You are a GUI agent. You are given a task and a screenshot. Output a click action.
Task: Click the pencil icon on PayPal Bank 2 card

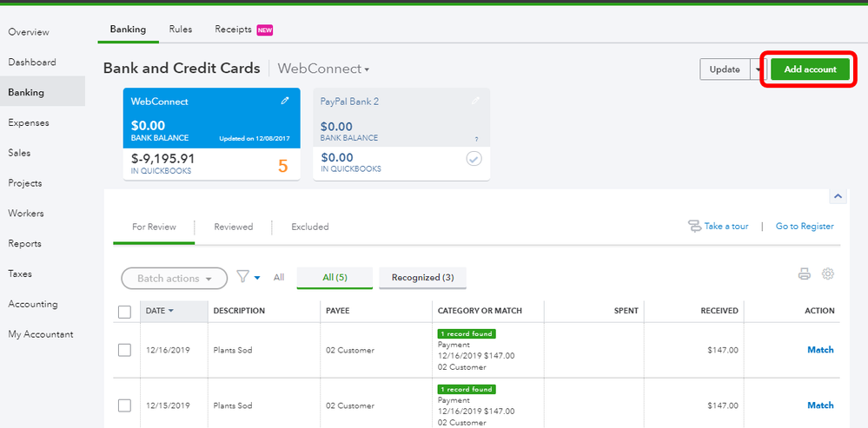(x=475, y=101)
